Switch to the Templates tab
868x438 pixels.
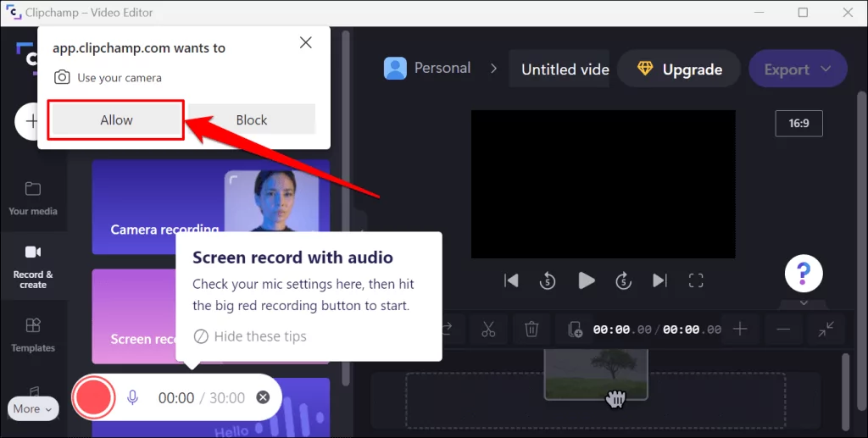(x=33, y=335)
